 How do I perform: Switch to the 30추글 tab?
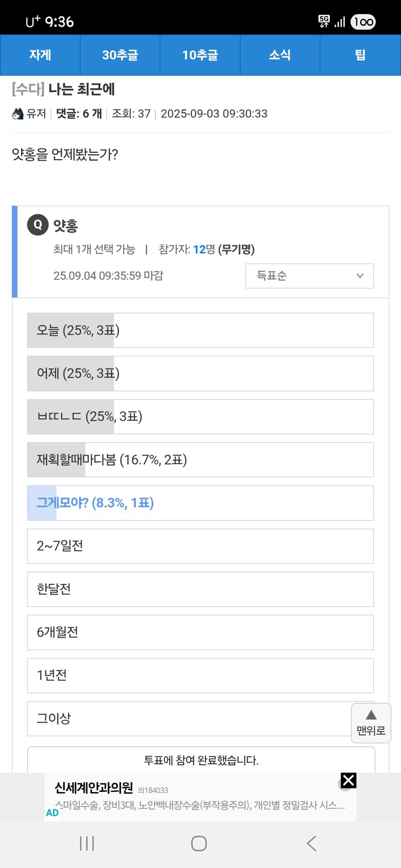(120, 55)
